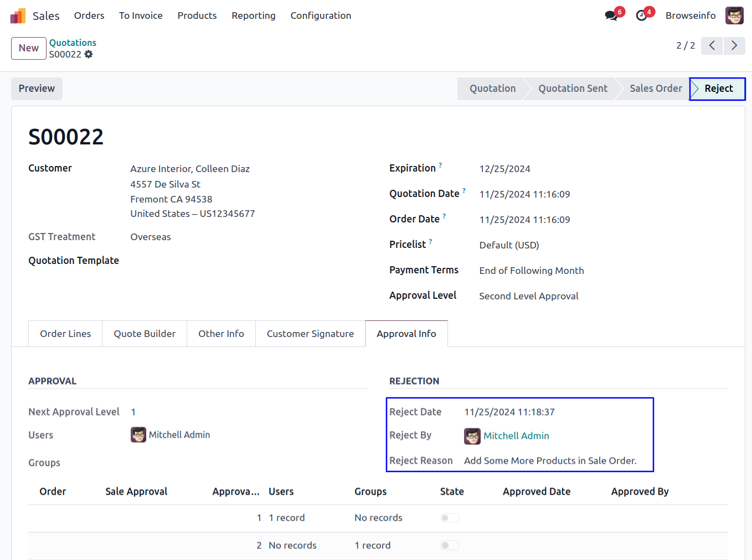This screenshot has width=752, height=560.
Task: Open the gear actions menu beside S00022
Action: click(x=89, y=54)
